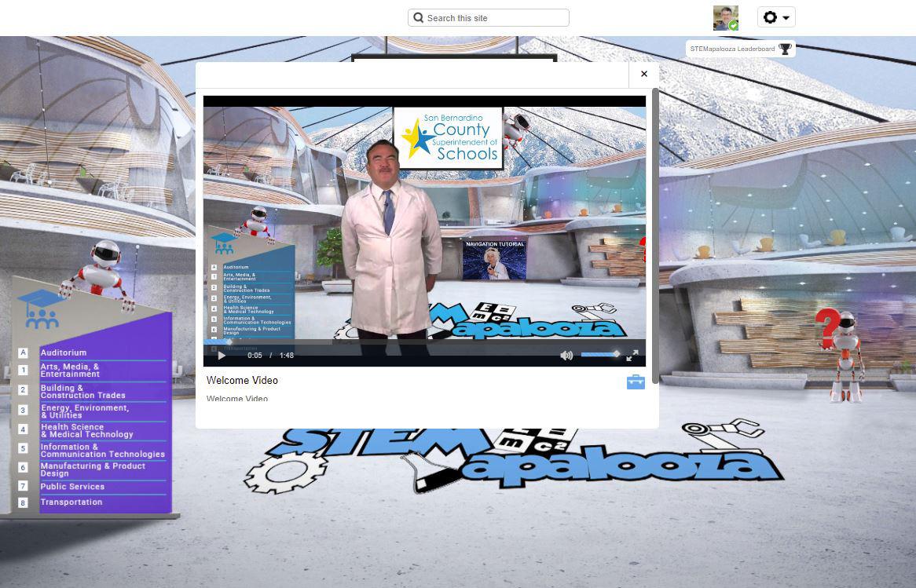The height and width of the screenshot is (588, 916).
Task: Close the Welcome Video popup
Action: [x=643, y=74]
